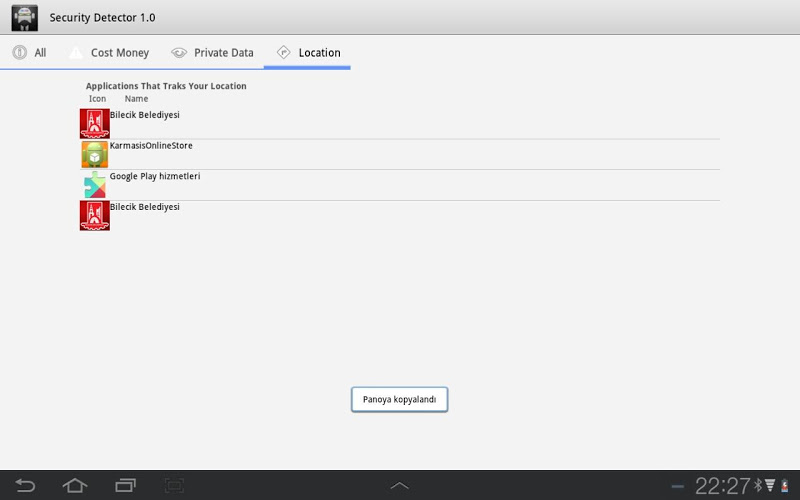Tap the Wi-Fi signal status icon
Viewport: 800px width, 500px height.
coord(770,485)
